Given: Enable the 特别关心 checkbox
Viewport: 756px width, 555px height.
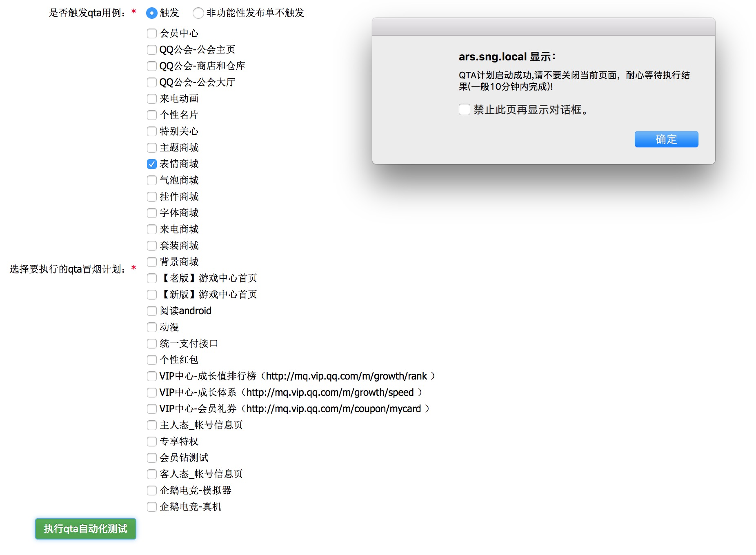Looking at the screenshot, I should [x=151, y=131].
